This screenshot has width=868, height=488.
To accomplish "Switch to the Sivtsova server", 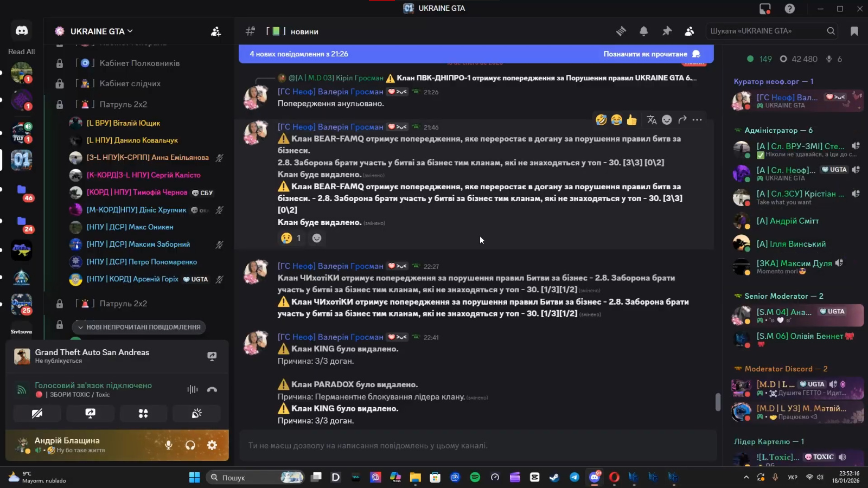I will click(22, 331).
